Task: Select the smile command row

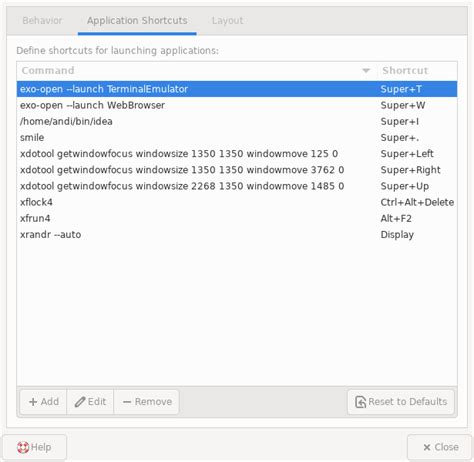Action: [x=237, y=137]
